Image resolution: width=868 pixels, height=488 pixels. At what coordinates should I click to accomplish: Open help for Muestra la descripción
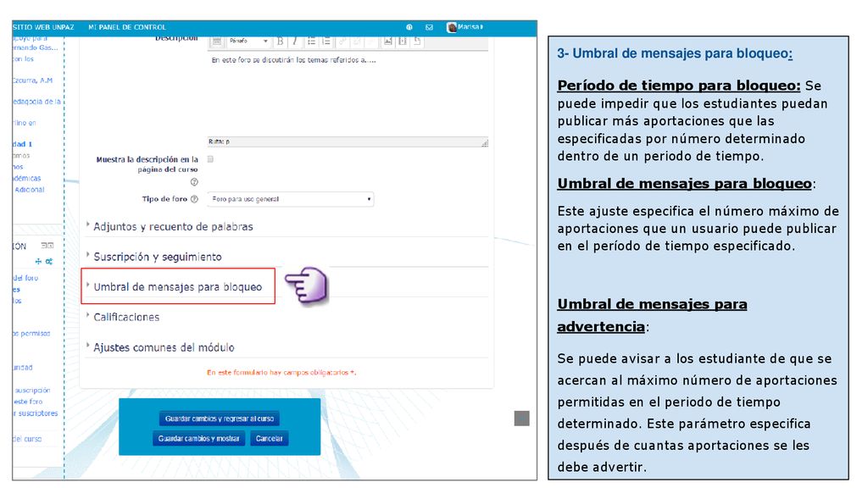coord(194,182)
